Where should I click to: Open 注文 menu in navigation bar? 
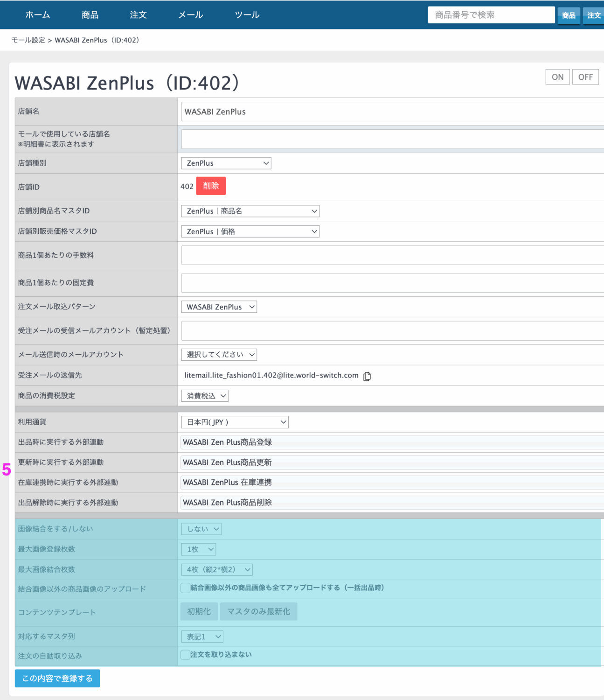coord(139,15)
